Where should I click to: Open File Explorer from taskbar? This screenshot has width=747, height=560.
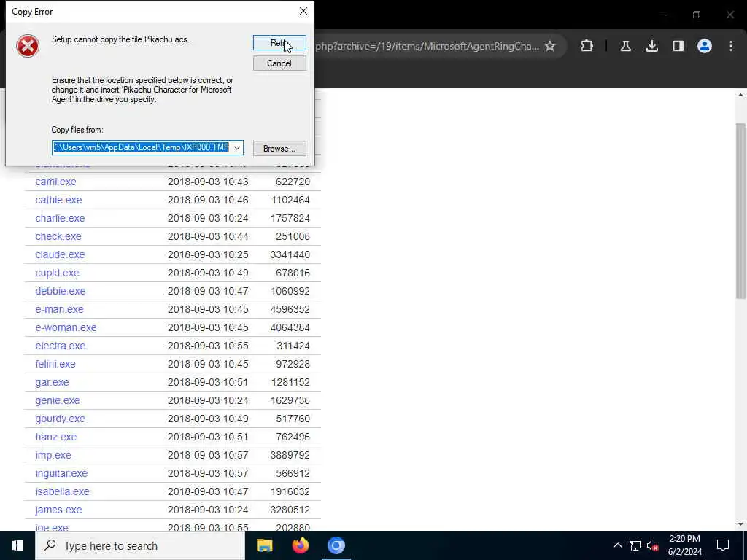pos(264,545)
